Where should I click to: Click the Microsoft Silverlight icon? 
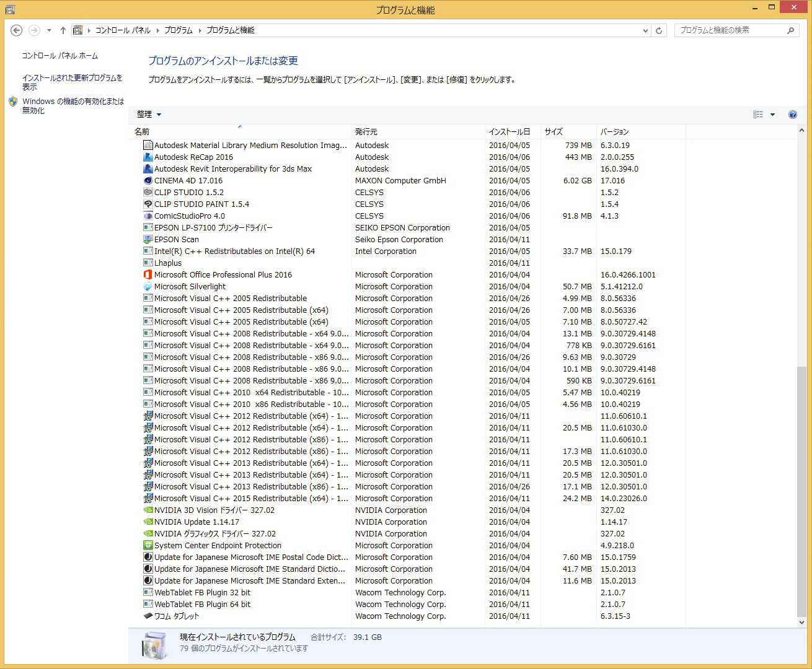tap(148, 287)
